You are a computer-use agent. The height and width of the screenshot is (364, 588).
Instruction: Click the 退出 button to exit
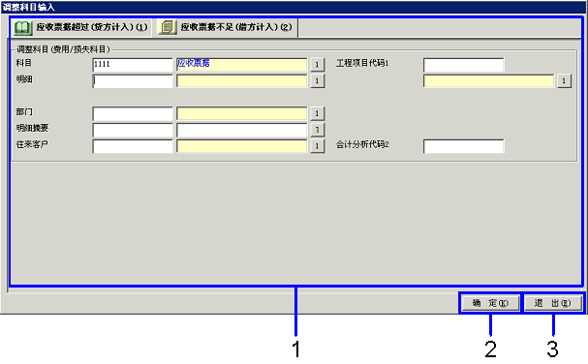click(x=553, y=303)
